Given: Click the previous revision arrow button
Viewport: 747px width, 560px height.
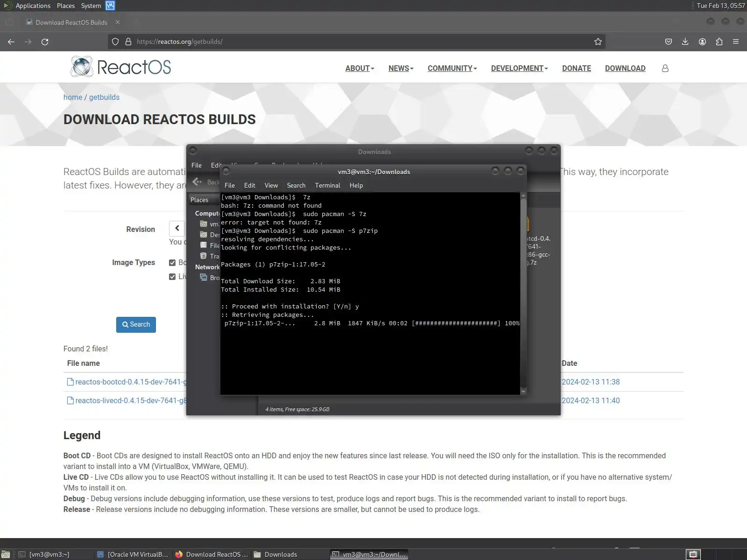Looking at the screenshot, I should (177, 228).
